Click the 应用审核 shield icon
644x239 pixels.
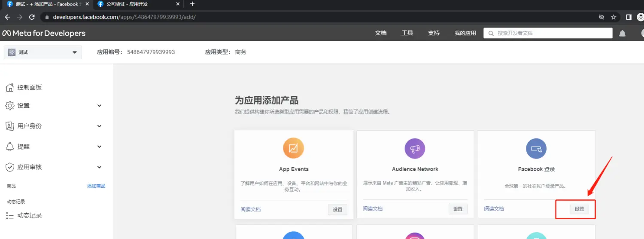[x=10, y=167]
